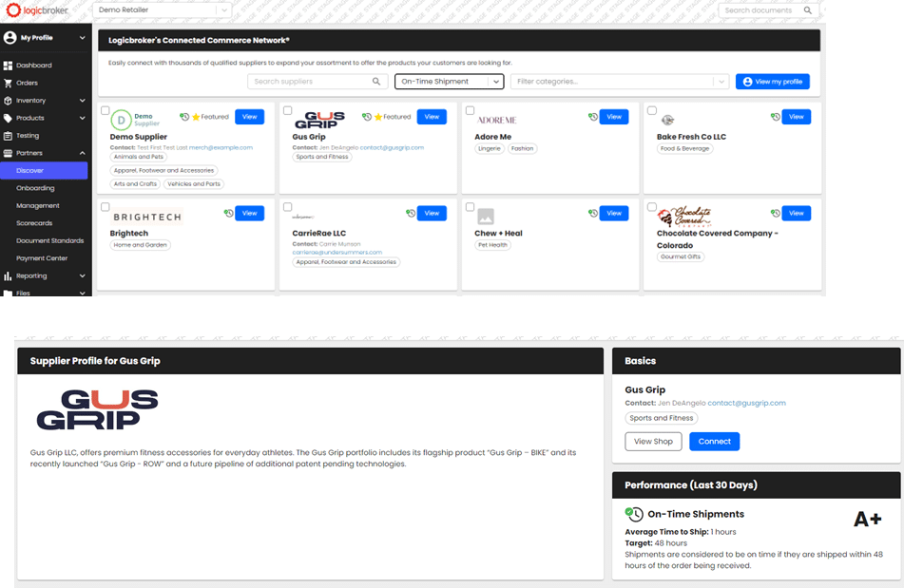
Task: Click View Shop for Gus Grip
Action: click(653, 442)
